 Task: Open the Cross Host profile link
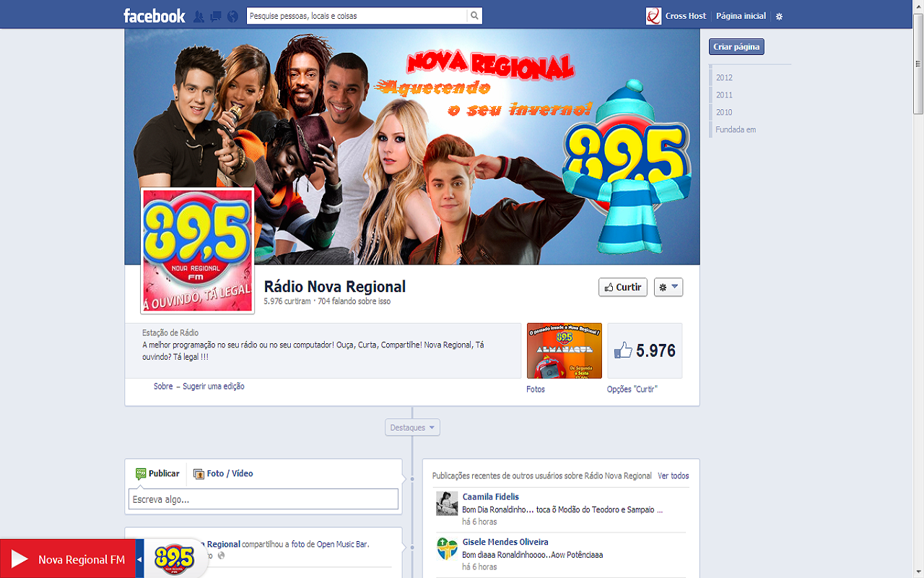click(x=686, y=16)
